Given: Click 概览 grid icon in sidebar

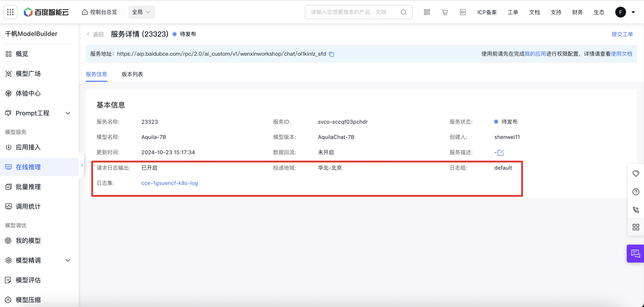Looking at the screenshot, I should 9,54.
